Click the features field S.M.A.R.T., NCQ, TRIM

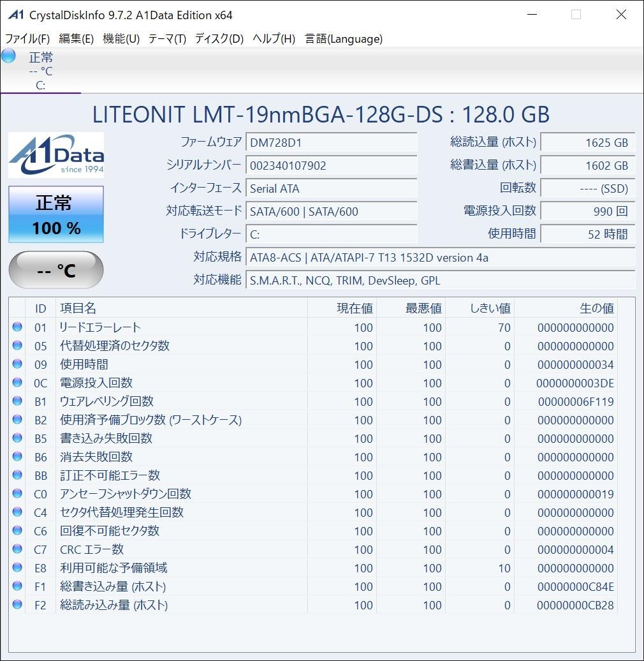click(441, 280)
